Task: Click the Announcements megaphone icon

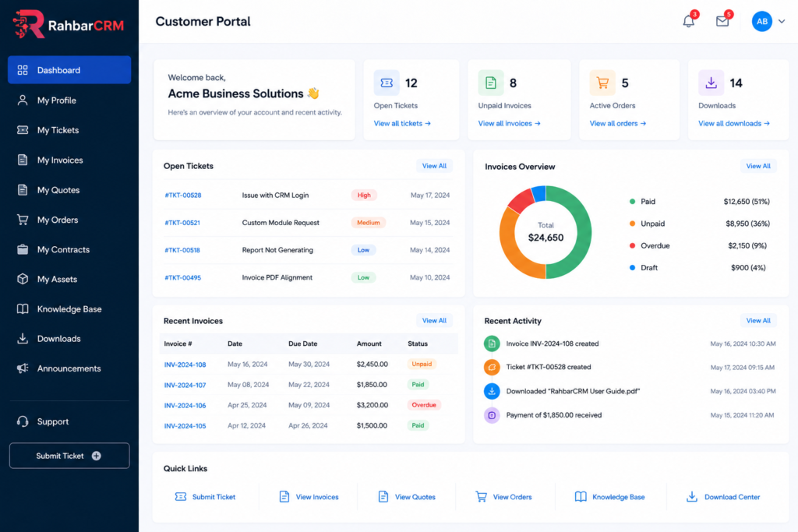Action: [23, 368]
